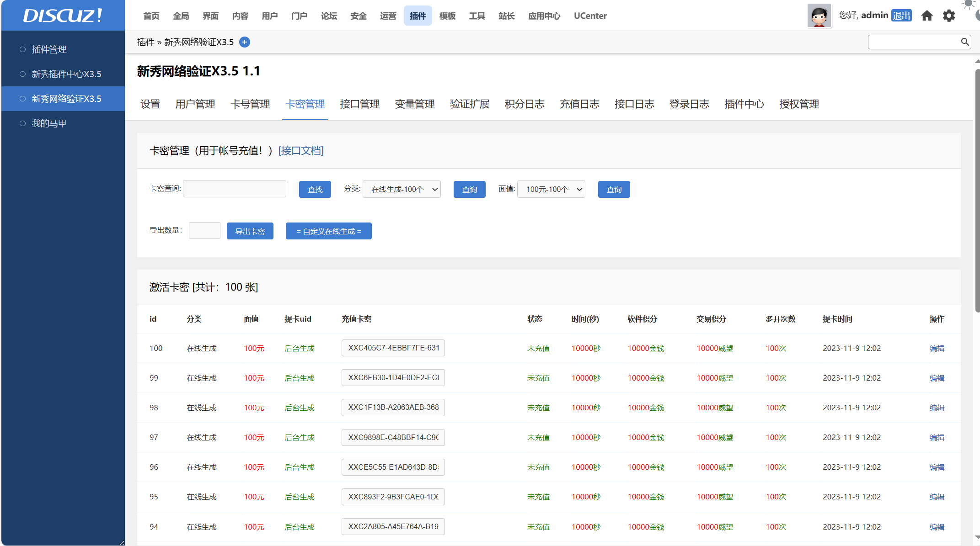Screen dimensions: 980x546
Task: Open the admin avatar picture
Action: click(x=819, y=16)
